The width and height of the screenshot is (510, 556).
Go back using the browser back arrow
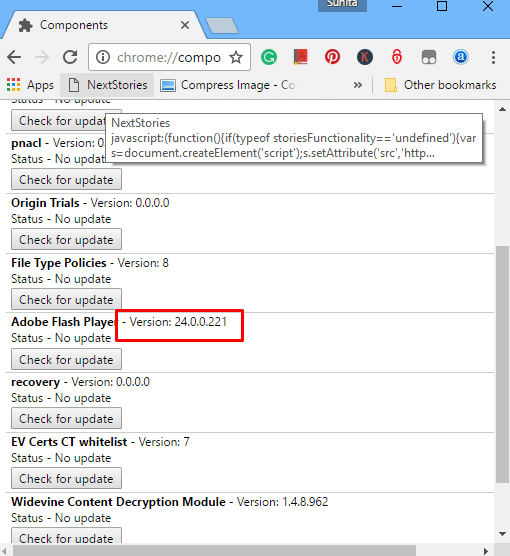click(x=14, y=57)
